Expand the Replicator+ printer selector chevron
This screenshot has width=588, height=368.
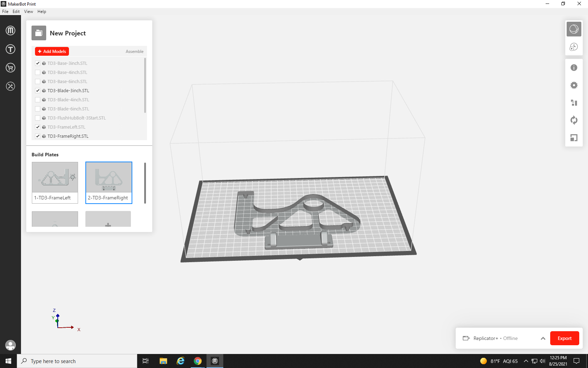[543, 338]
